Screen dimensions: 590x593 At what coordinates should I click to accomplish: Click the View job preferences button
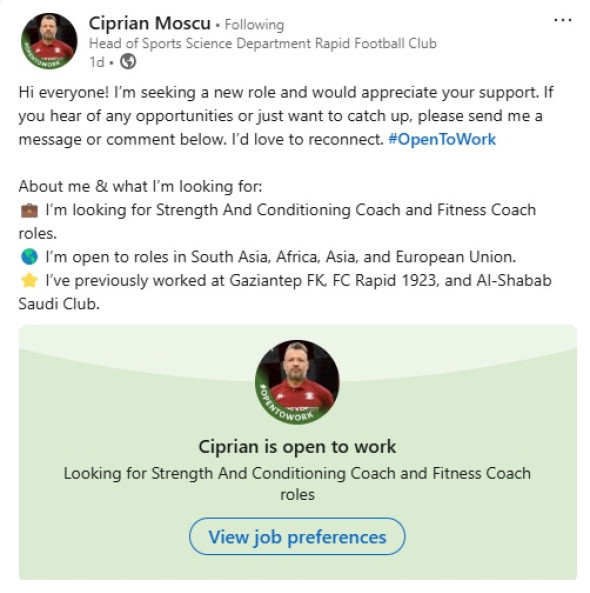tap(297, 537)
